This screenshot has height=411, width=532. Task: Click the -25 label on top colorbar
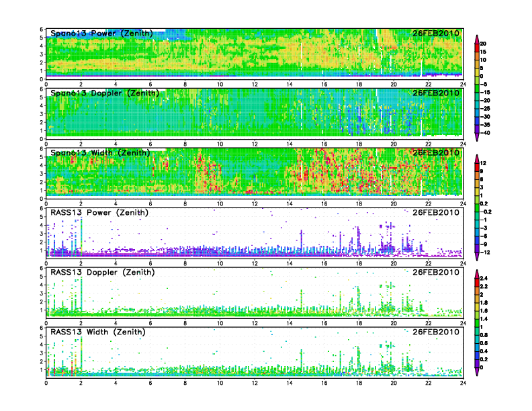(x=485, y=109)
